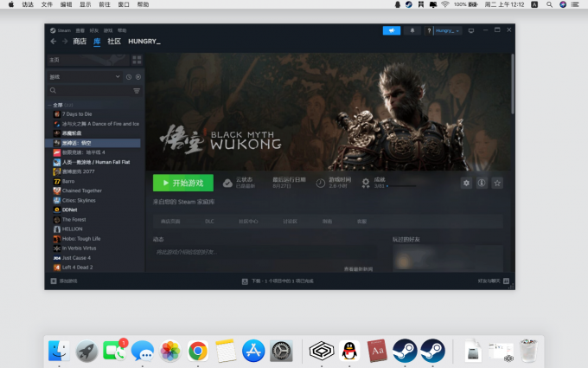Click the main content vertical scrollbar
Screen dimensions: 588x368
(513, 83)
